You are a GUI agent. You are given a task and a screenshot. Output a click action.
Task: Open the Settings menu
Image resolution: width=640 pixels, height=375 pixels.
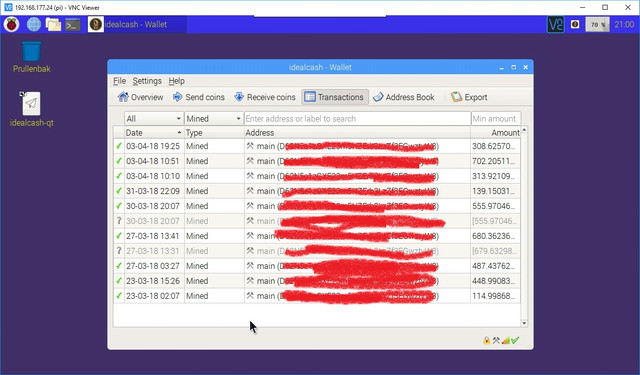click(147, 81)
